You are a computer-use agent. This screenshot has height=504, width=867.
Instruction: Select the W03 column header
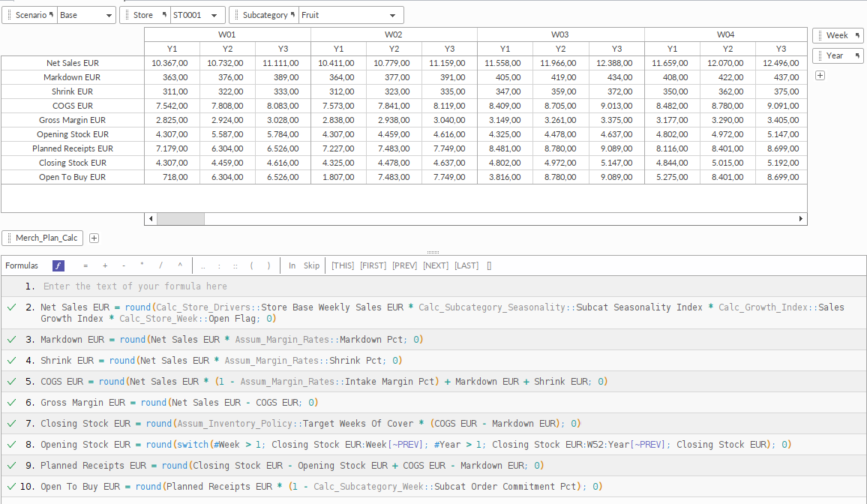[560, 34]
